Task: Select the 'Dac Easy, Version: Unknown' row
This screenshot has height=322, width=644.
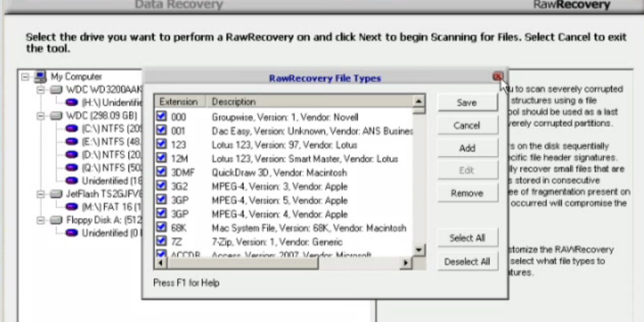Action: [x=284, y=131]
